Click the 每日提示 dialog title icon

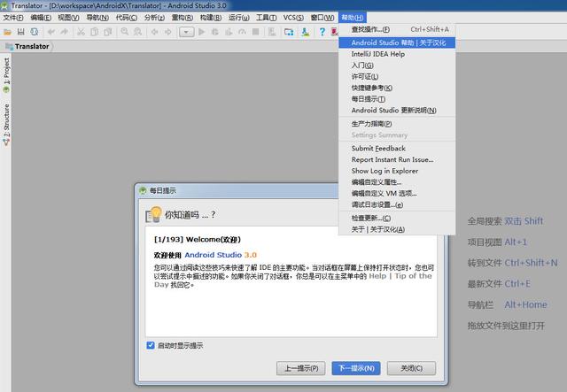143,190
